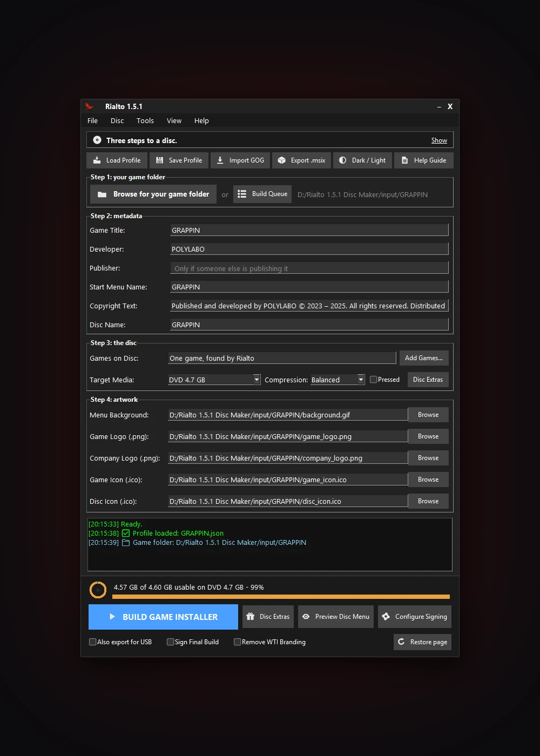Open the Help menu
The width and height of the screenshot is (540, 756).
(x=201, y=121)
